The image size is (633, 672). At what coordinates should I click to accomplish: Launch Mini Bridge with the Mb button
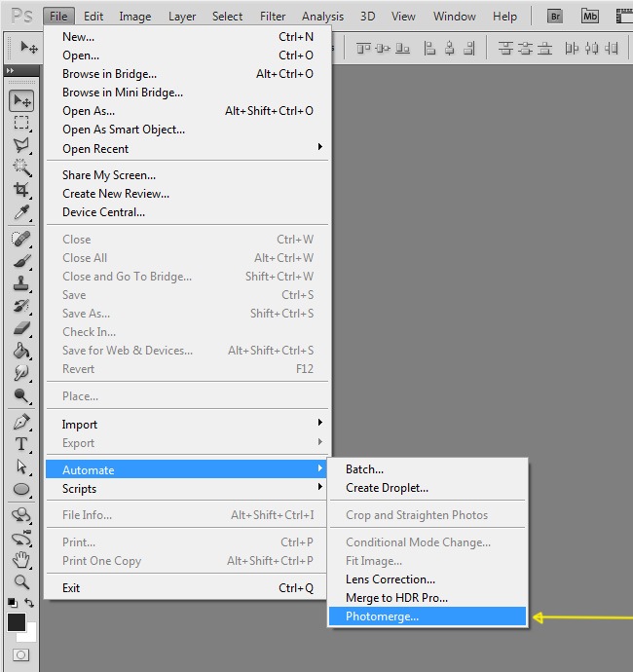tap(590, 17)
